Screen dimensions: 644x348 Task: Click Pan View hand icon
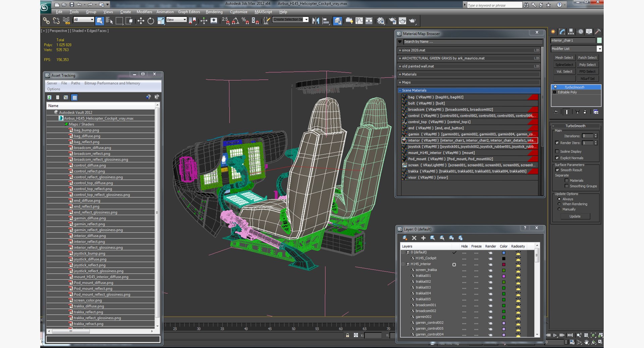(x=586, y=342)
